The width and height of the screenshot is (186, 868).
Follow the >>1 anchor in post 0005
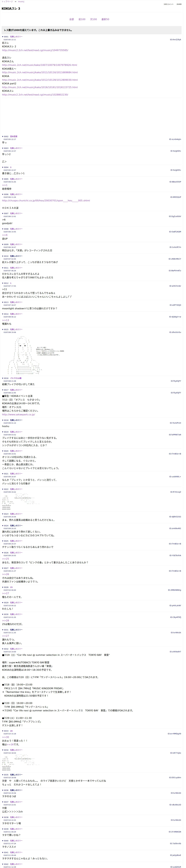(5, 185)
